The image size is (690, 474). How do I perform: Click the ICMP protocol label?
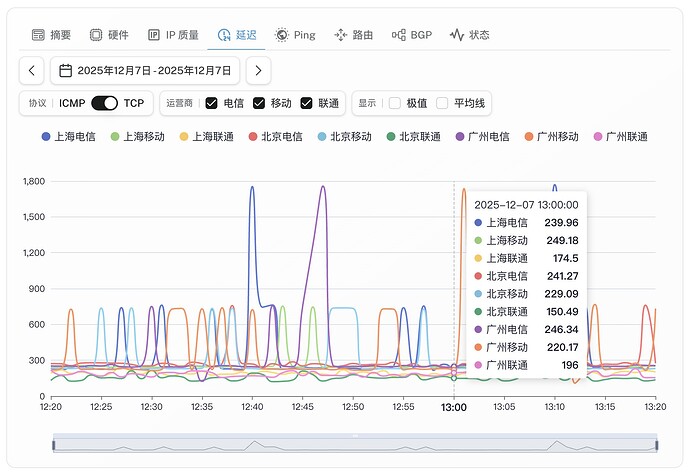(x=72, y=103)
